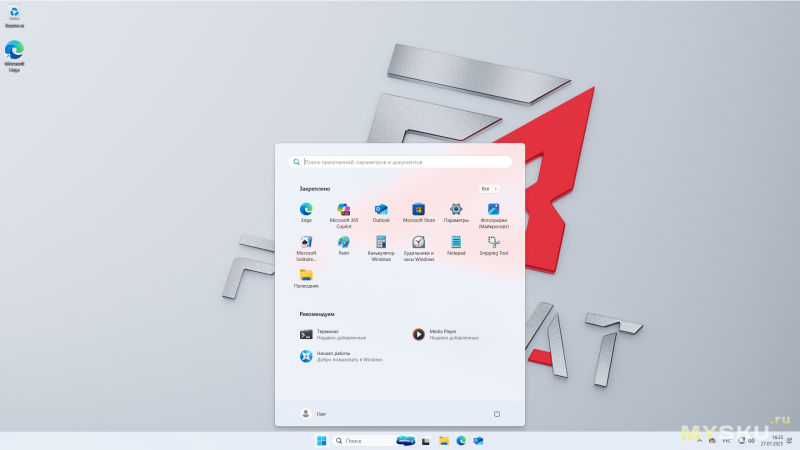The width and height of the screenshot is (800, 450).
Task: Click the OneDrive cloud tray icon
Action: coord(712,441)
